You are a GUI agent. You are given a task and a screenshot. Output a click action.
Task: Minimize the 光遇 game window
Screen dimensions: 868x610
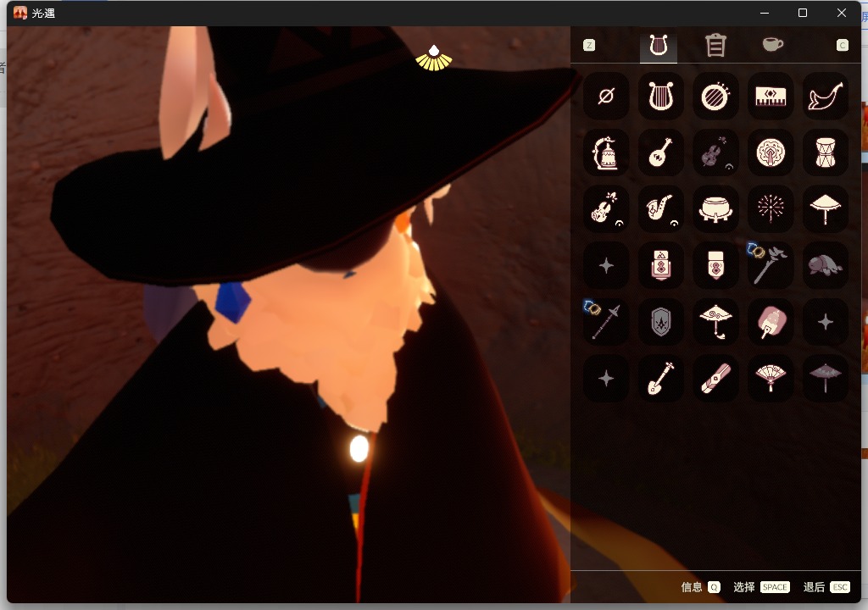(765, 13)
